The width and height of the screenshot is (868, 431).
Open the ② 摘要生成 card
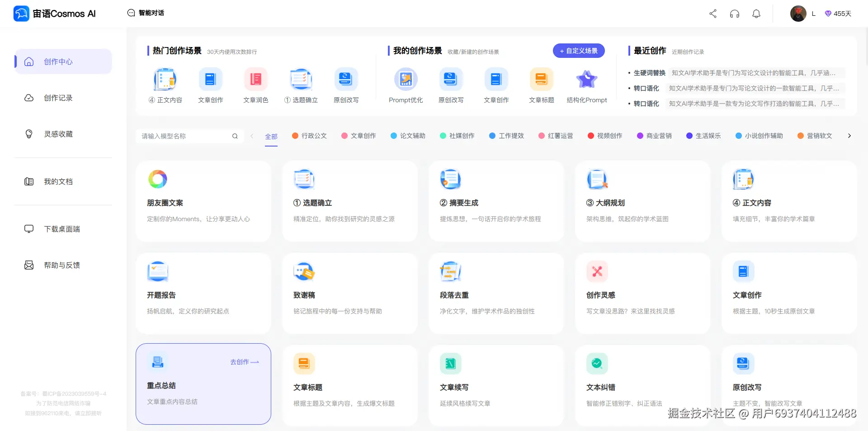click(x=496, y=201)
